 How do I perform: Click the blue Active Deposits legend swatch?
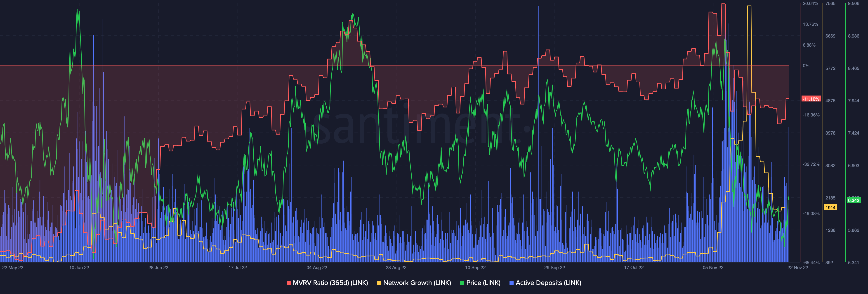pos(512,283)
